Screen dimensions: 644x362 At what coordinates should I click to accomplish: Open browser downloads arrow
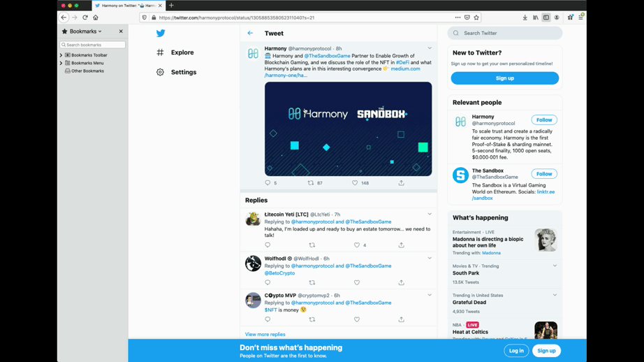(525, 17)
